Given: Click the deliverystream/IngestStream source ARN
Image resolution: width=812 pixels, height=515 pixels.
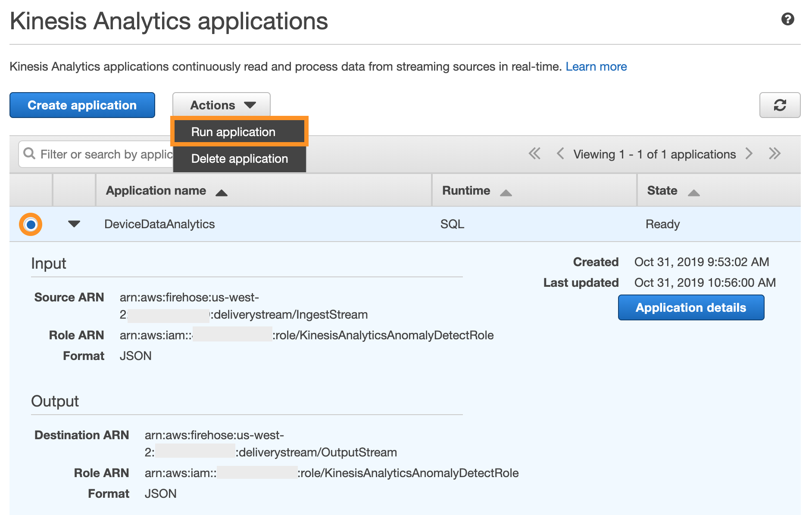Looking at the screenshot, I should point(244,306).
